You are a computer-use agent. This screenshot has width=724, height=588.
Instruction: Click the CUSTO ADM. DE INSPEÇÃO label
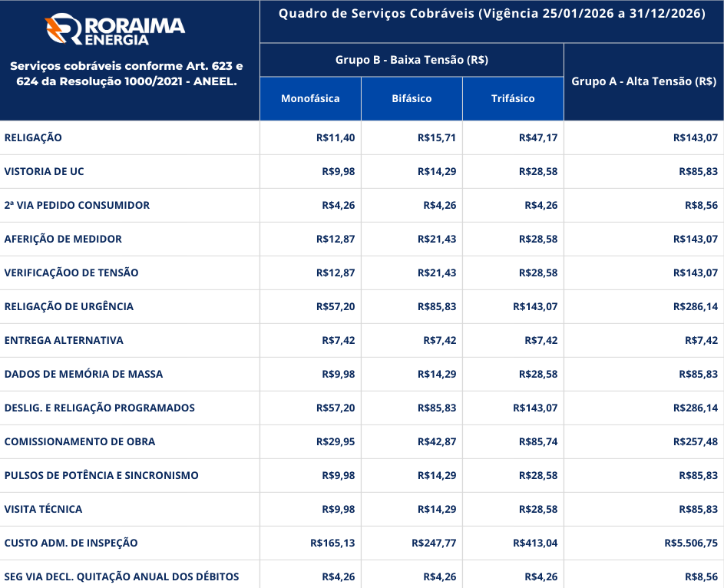pyautogui.click(x=71, y=543)
